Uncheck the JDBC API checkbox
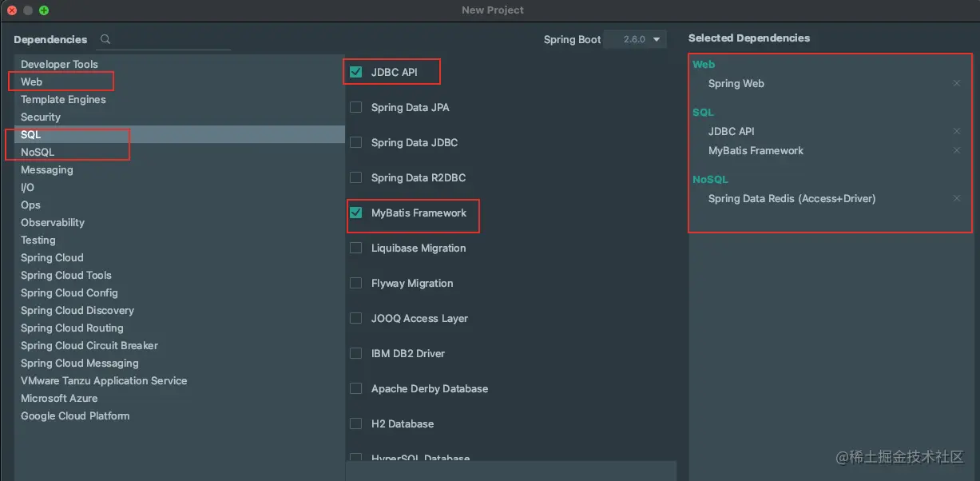The width and height of the screenshot is (980, 481). coord(356,72)
